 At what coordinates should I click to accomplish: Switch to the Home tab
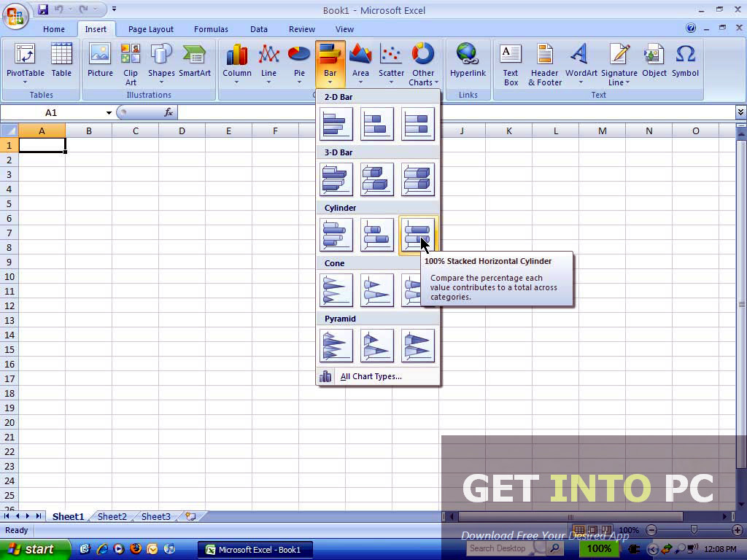(x=54, y=29)
